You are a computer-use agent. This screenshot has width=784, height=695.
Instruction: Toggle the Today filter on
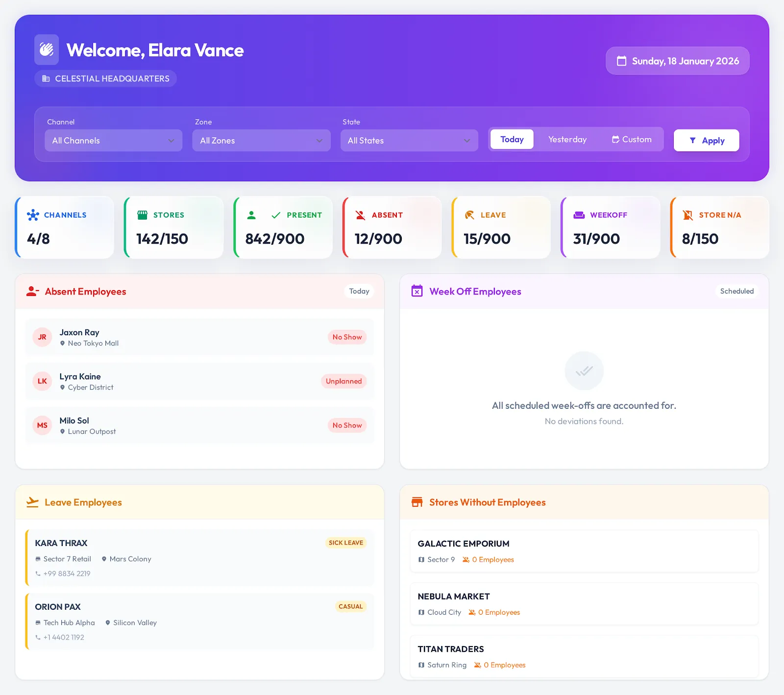click(512, 139)
